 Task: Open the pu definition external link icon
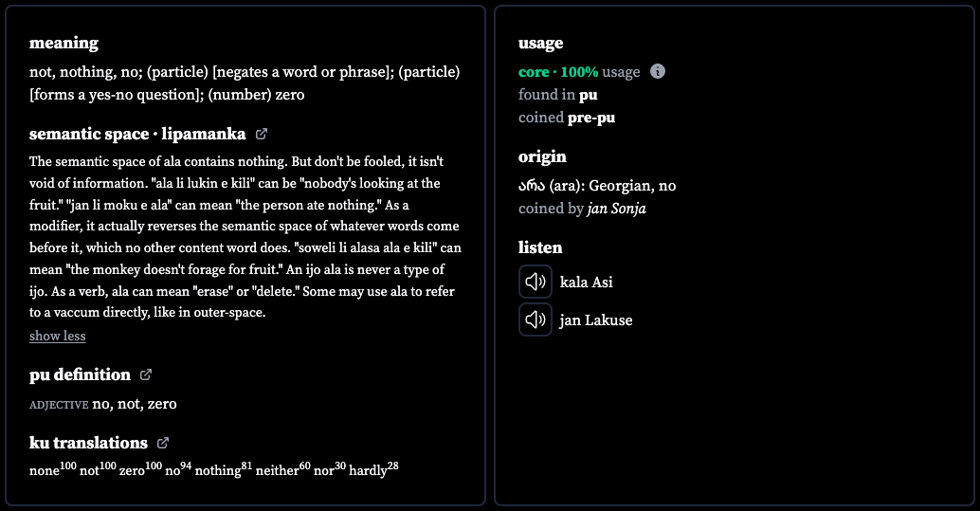pos(146,374)
